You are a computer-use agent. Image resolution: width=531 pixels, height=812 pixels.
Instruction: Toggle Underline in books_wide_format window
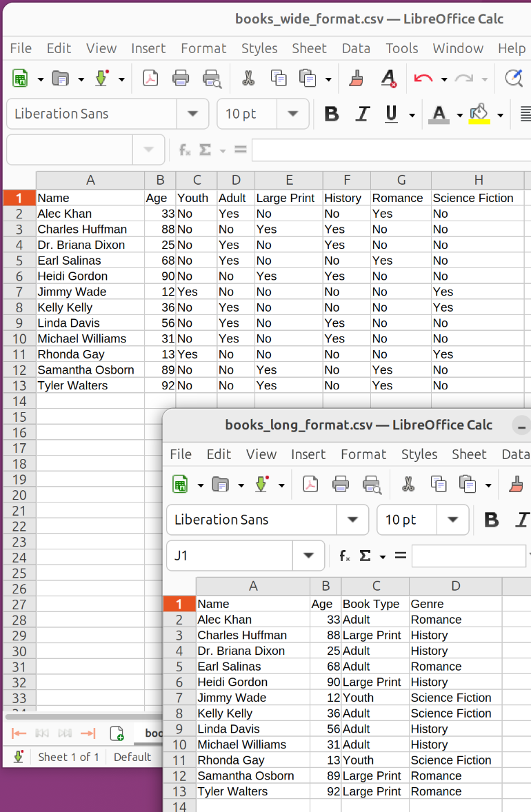pyautogui.click(x=391, y=114)
